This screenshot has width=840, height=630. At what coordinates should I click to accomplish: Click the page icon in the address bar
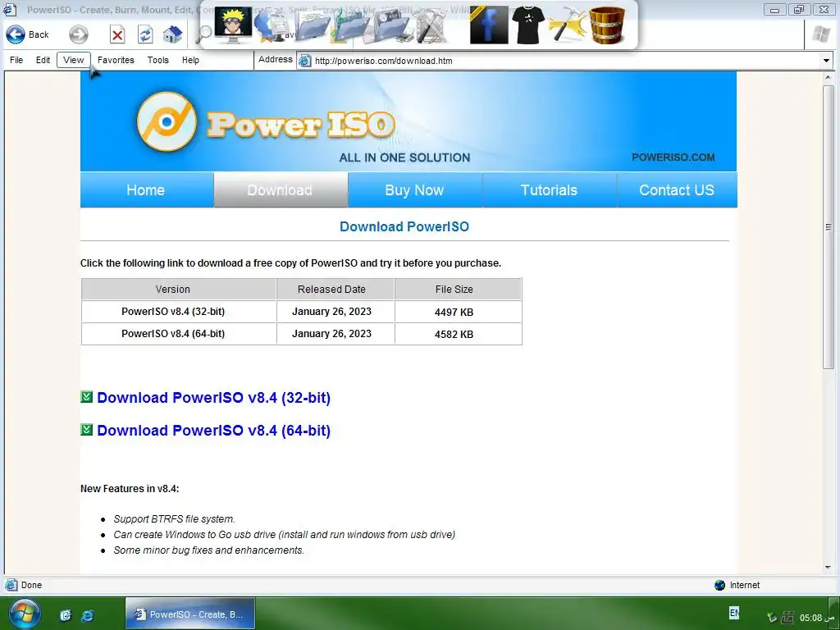(305, 61)
